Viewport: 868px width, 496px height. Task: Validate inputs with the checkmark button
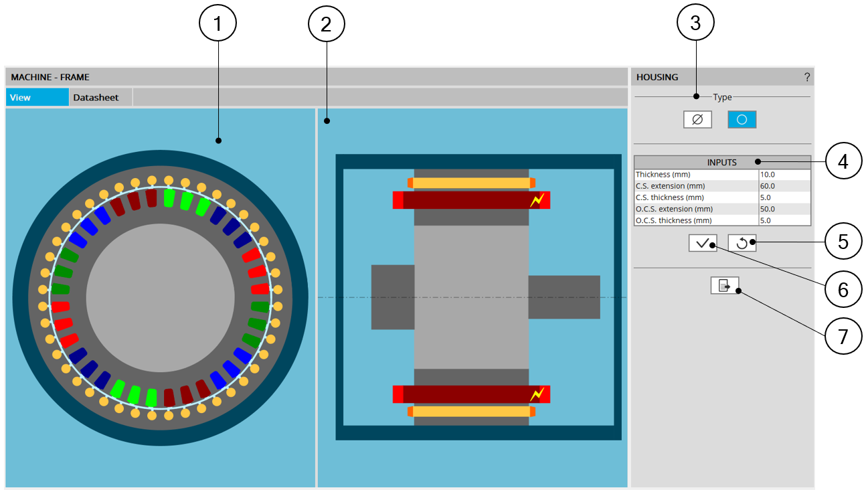click(702, 244)
